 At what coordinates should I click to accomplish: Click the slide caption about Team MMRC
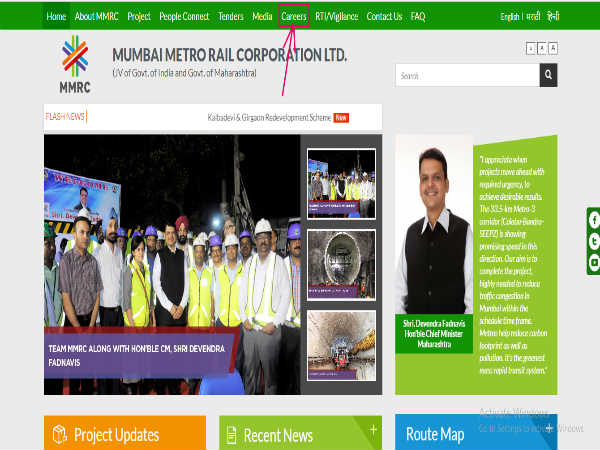point(139,355)
